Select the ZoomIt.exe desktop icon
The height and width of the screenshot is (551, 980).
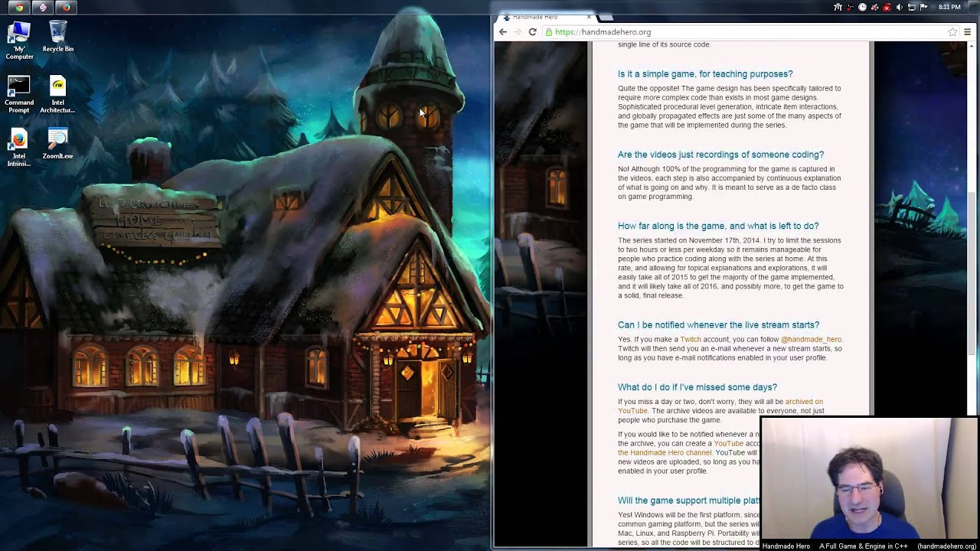(x=58, y=144)
